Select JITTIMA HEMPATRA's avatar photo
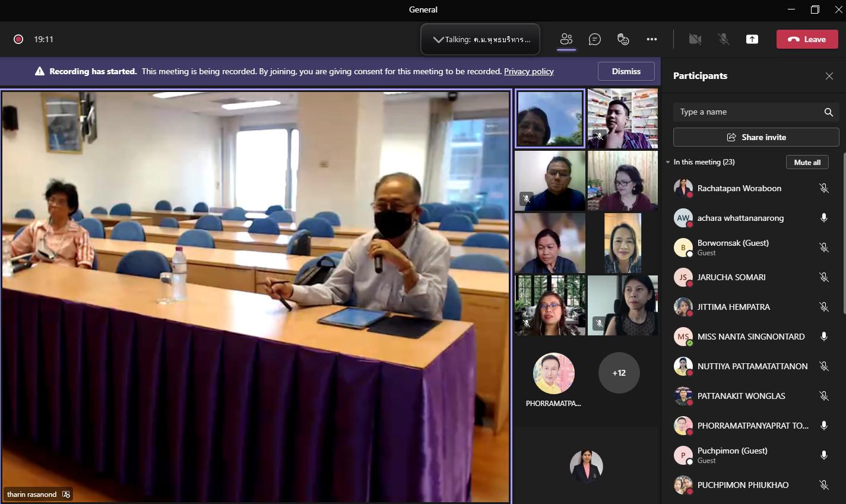Viewport: 846px width, 504px height. pos(683,307)
